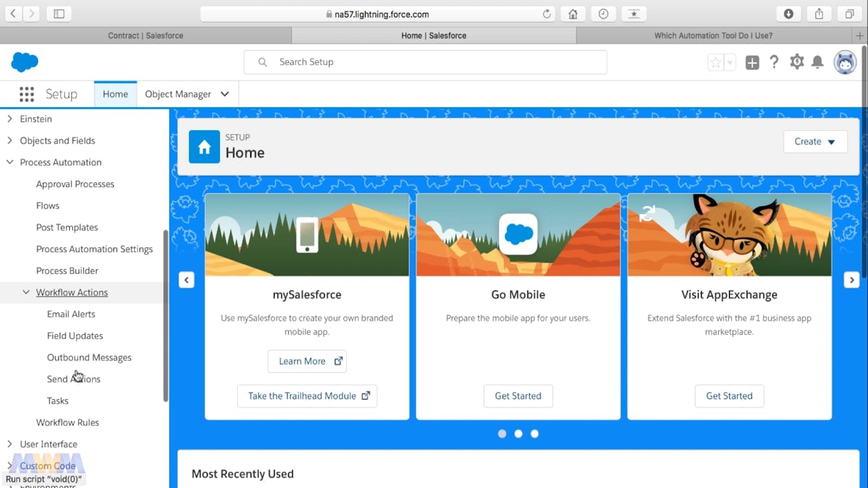
Task: Click the Search Setup input field
Action: pos(434,62)
